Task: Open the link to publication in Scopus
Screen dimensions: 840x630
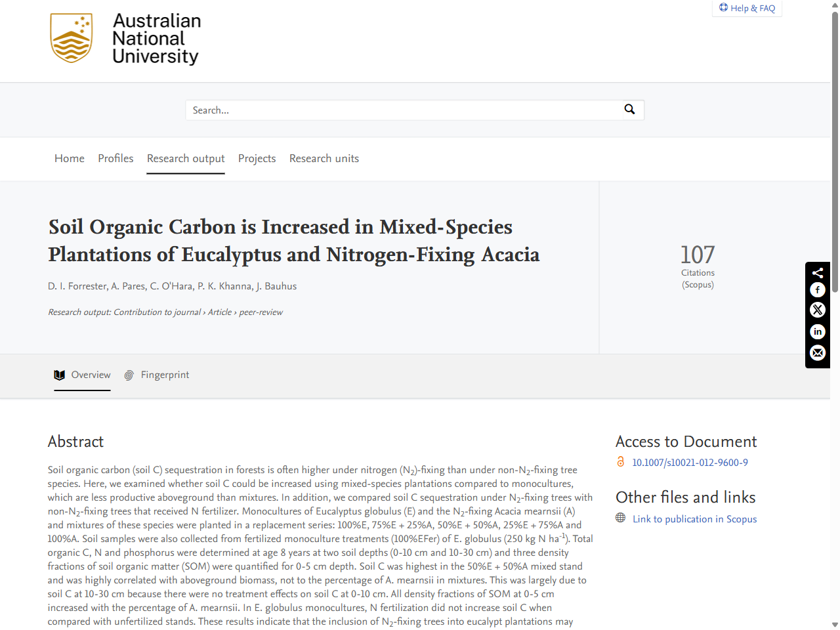Action: [x=694, y=518]
